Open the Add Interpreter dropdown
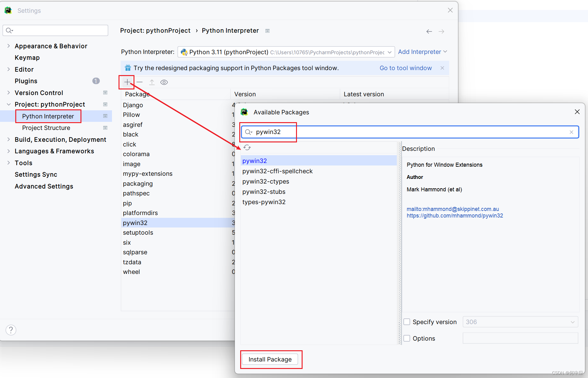 pos(422,52)
